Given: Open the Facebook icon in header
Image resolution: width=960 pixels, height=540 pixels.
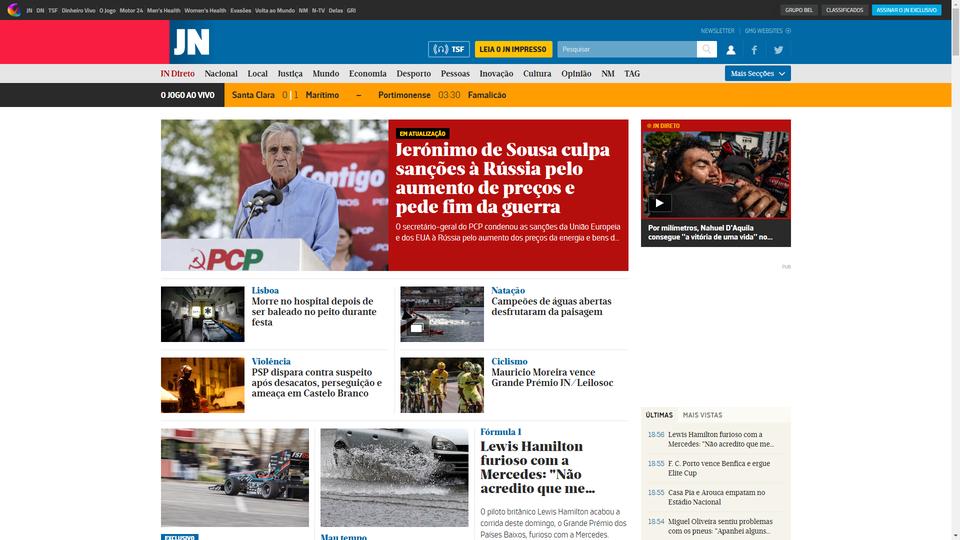Looking at the screenshot, I should [754, 50].
